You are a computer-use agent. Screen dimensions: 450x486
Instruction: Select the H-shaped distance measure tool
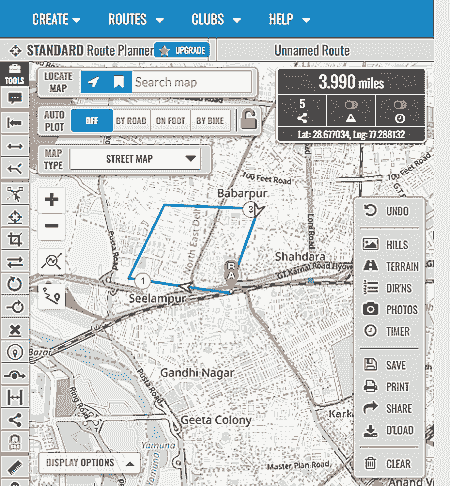tap(15, 397)
